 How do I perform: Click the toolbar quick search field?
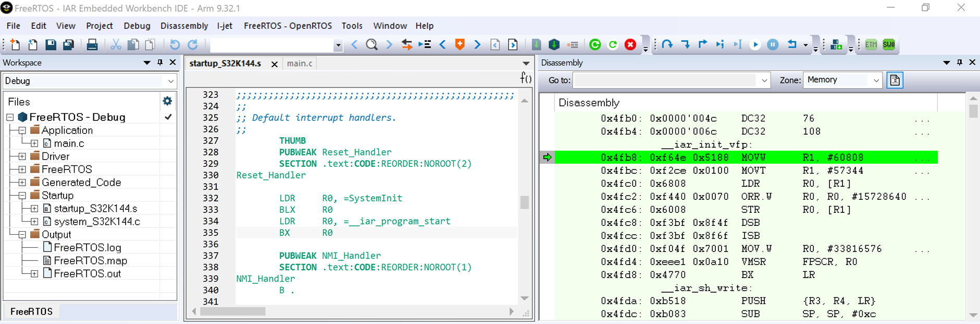(x=271, y=45)
